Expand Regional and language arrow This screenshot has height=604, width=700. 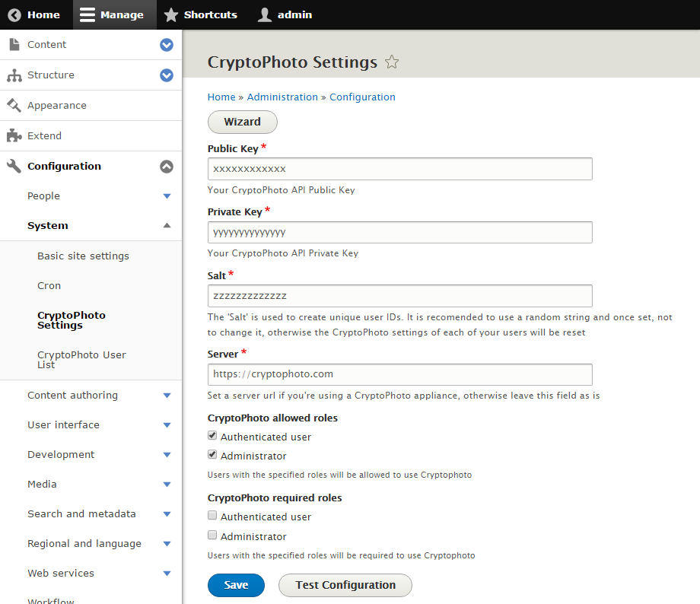[167, 544]
